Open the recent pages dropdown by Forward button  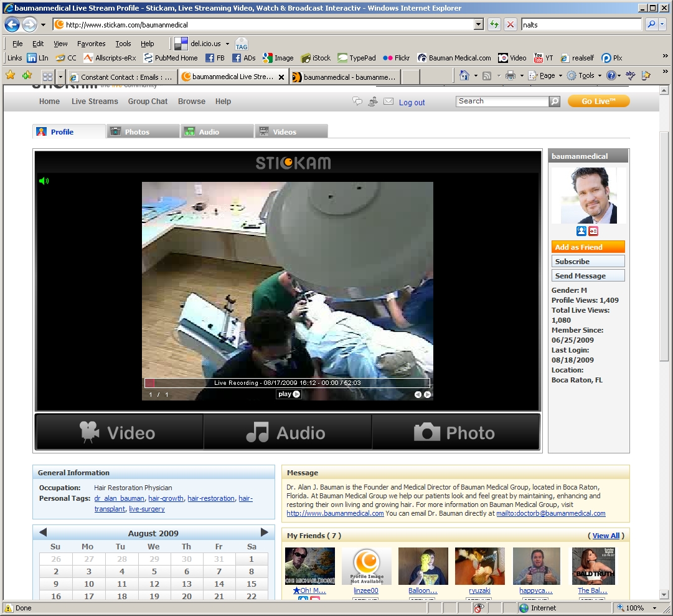click(x=43, y=25)
